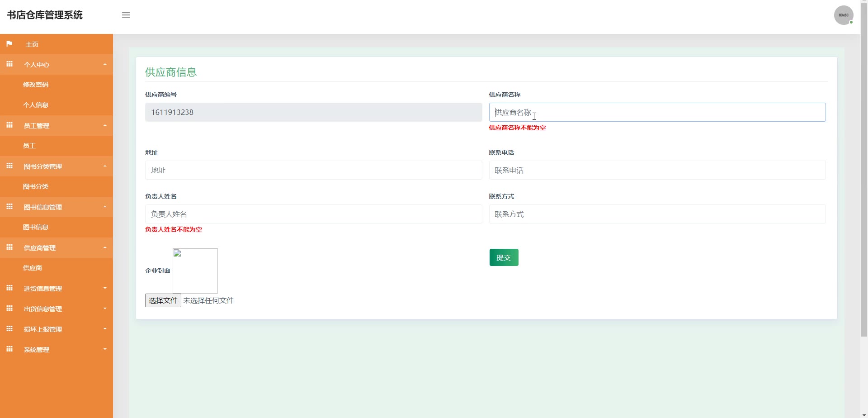Expand the 系统管理 menu arrow
The height and width of the screenshot is (418, 868).
(105, 349)
